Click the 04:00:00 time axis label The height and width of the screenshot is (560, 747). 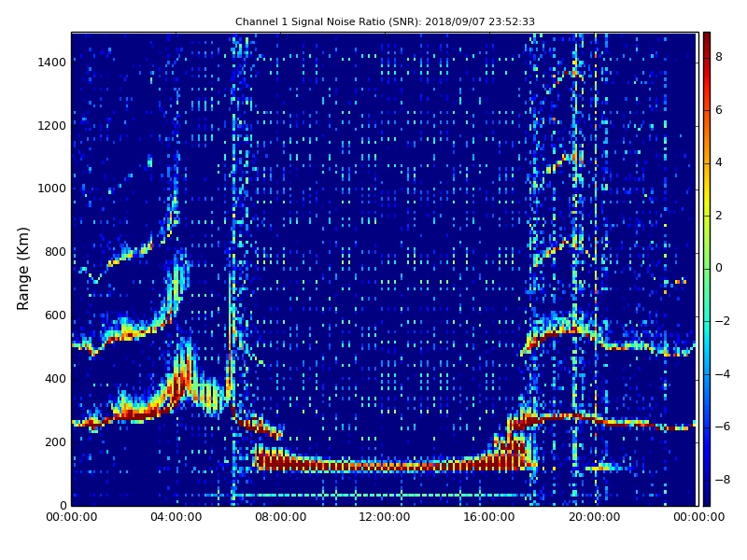pos(176,517)
